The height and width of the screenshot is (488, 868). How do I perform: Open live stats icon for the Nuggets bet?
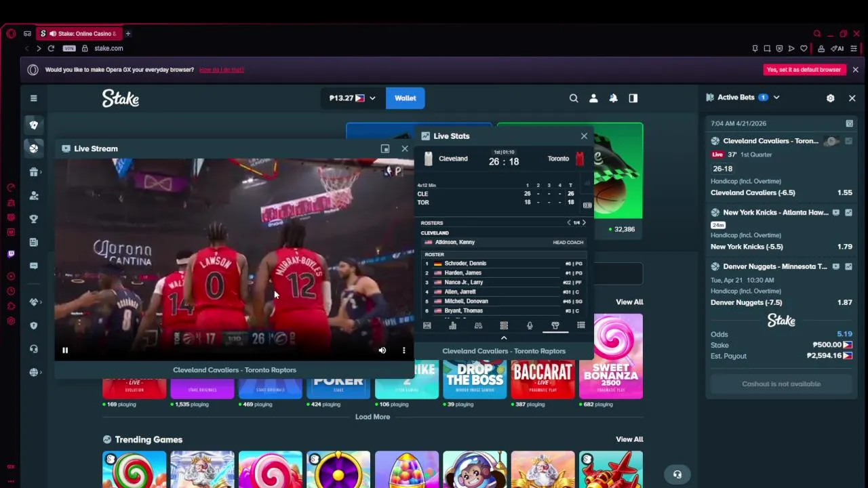849,267
